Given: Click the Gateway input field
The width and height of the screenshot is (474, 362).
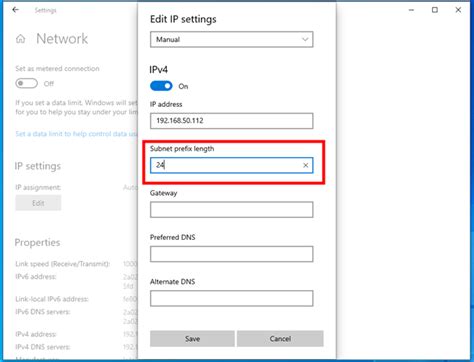Looking at the screenshot, I should pos(232,210).
